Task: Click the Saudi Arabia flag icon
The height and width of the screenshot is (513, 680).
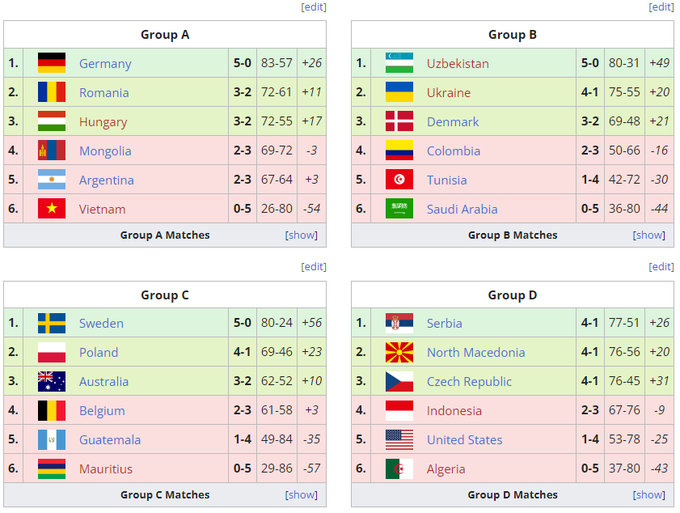Action: [x=399, y=209]
